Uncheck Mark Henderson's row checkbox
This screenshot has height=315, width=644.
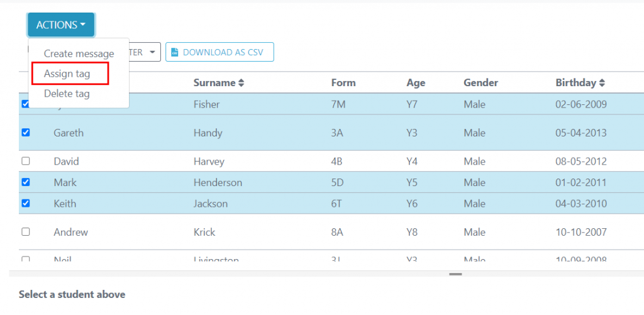pyautogui.click(x=25, y=182)
